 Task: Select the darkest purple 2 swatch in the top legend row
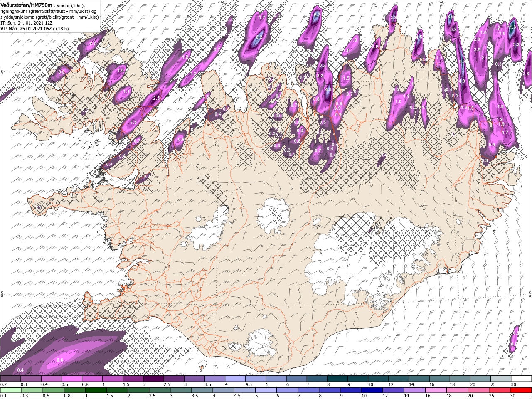(x=154, y=378)
